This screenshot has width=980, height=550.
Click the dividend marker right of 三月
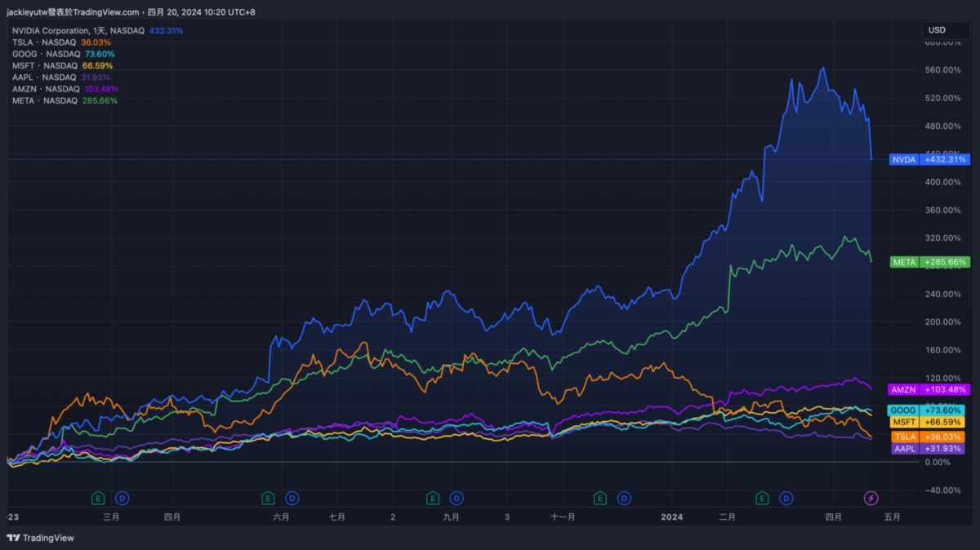[x=122, y=498]
